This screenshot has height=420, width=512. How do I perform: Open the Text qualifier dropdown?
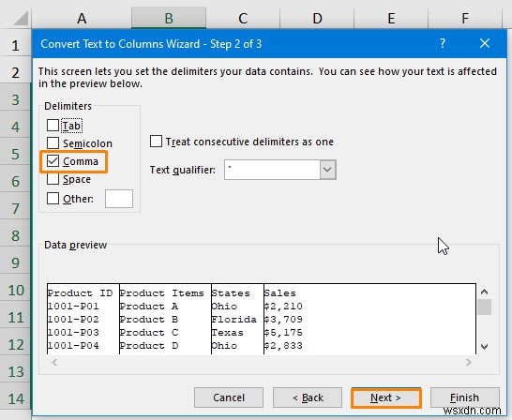328,170
